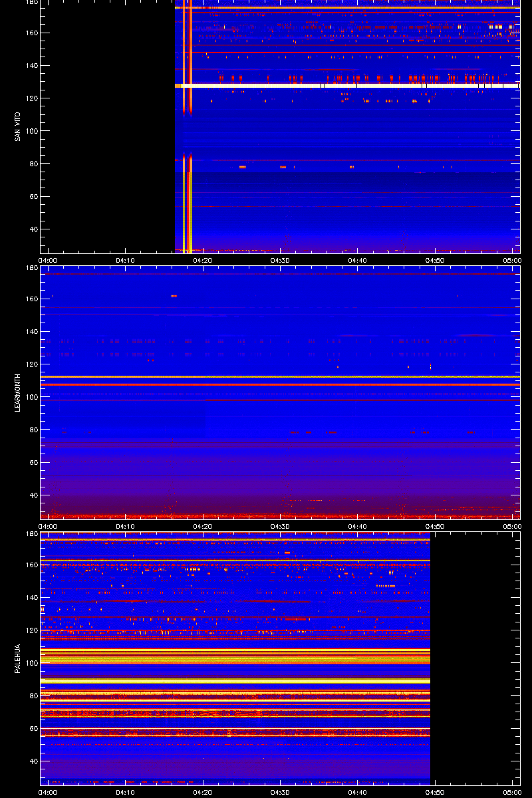Select the 100 frequency tick of Learmonth

point(31,397)
